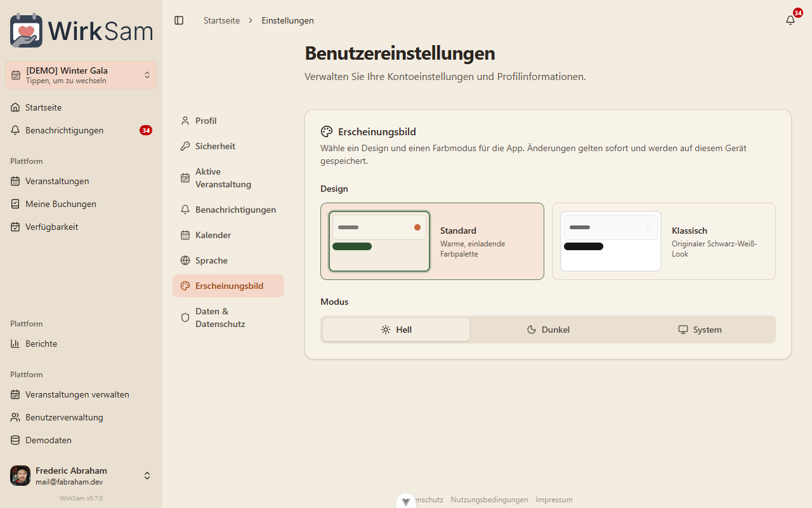The width and height of the screenshot is (812, 508).
Task: Click the person icon beside Profil
Action: [185, 121]
